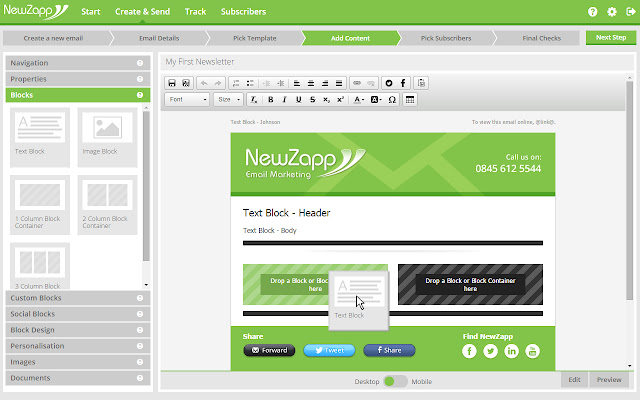Screen dimensions: 640x400
Task: Decrease indent of text
Action: click(267, 83)
